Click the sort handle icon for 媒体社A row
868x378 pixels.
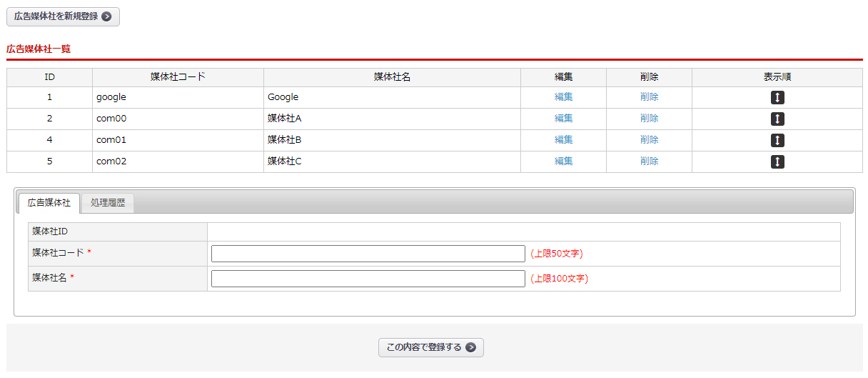(777, 119)
